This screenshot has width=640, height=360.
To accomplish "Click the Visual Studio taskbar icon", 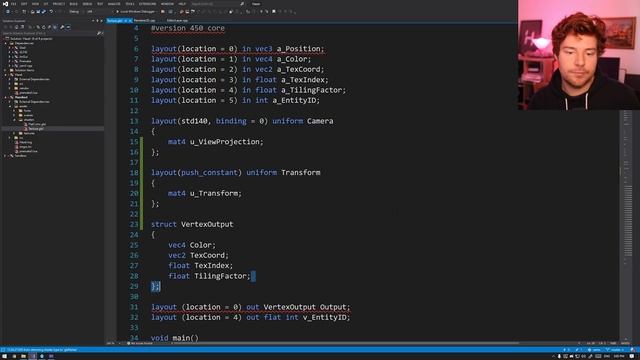I will coord(33,356).
